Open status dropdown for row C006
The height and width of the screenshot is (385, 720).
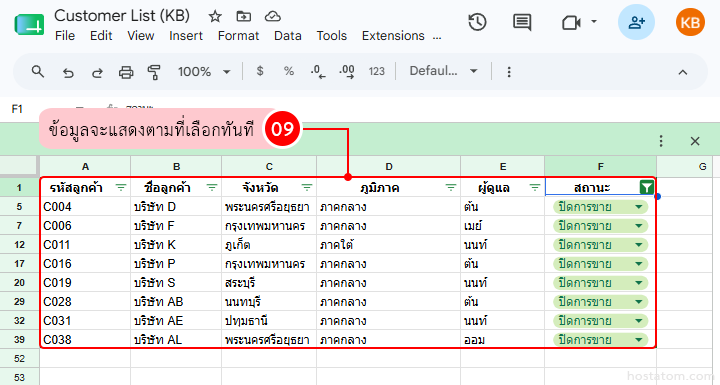pyautogui.click(x=638, y=226)
